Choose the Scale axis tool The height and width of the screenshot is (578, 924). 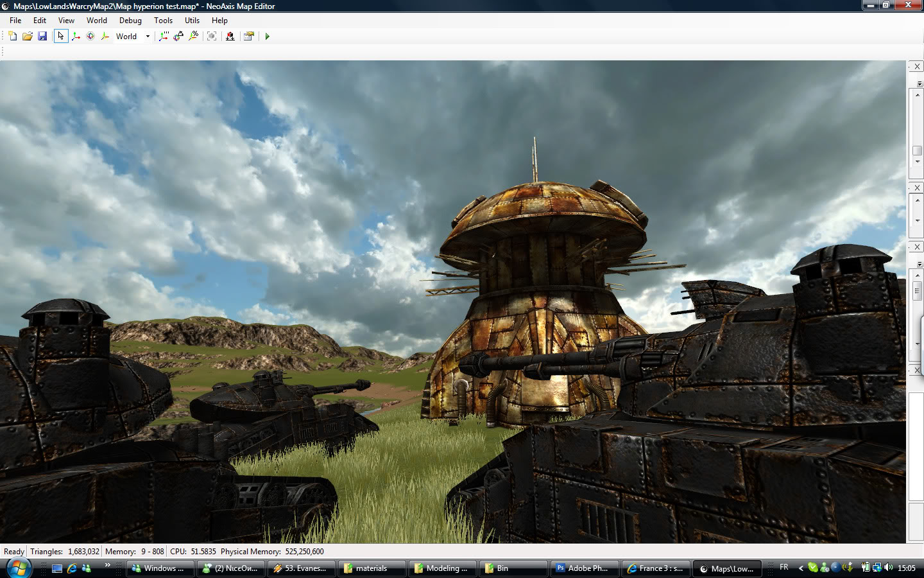105,37
